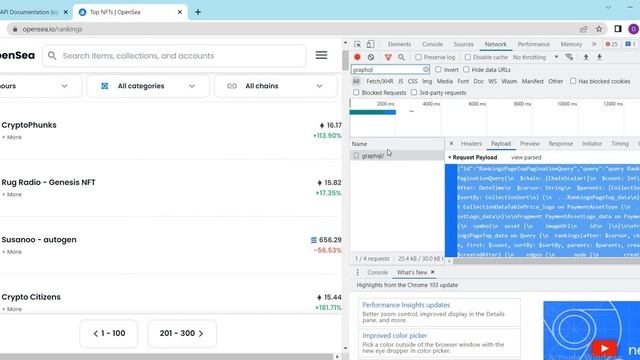This screenshot has height=360, width=640.
Task: Open the Chrome profile avatar
Action: [x=633, y=29]
